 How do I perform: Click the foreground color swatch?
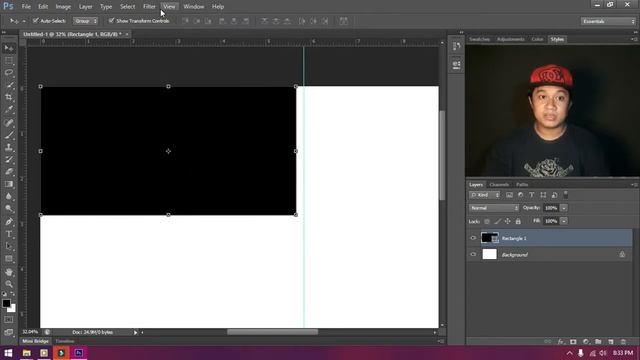(x=6, y=303)
